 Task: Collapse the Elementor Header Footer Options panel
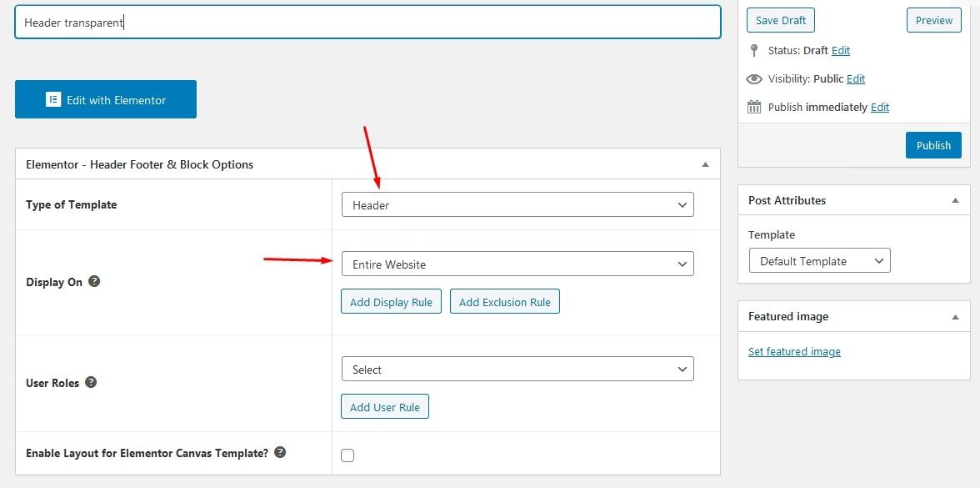(x=706, y=165)
